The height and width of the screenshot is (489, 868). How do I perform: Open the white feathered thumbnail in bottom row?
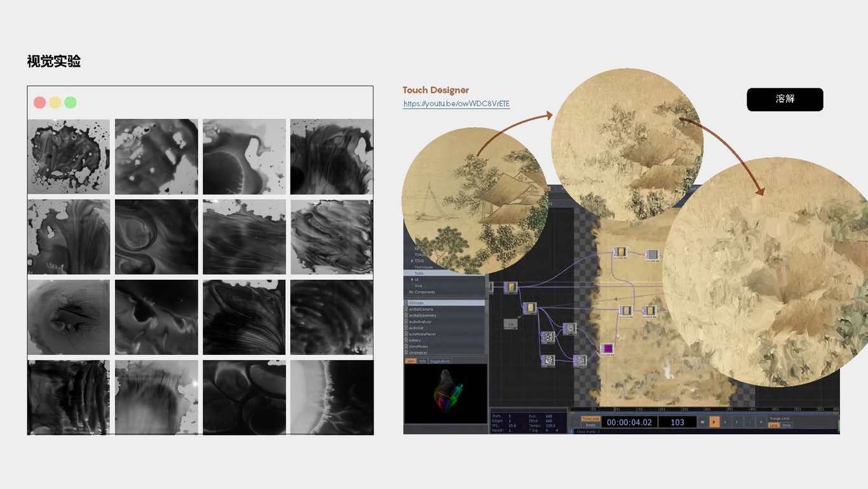[332, 397]
